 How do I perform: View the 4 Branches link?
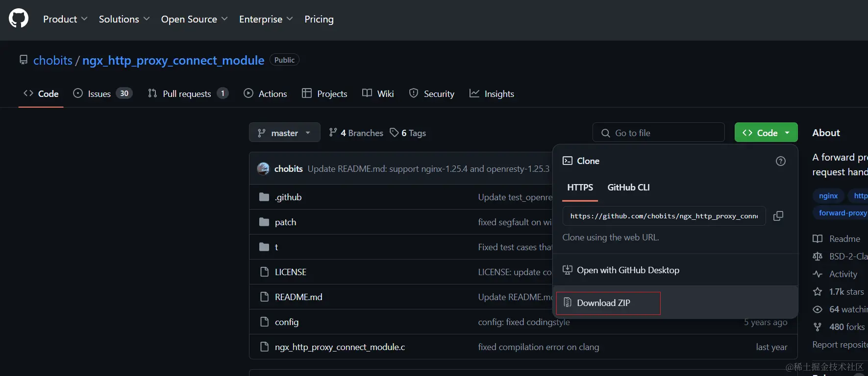pyautogui.click(x=356, y=133)
